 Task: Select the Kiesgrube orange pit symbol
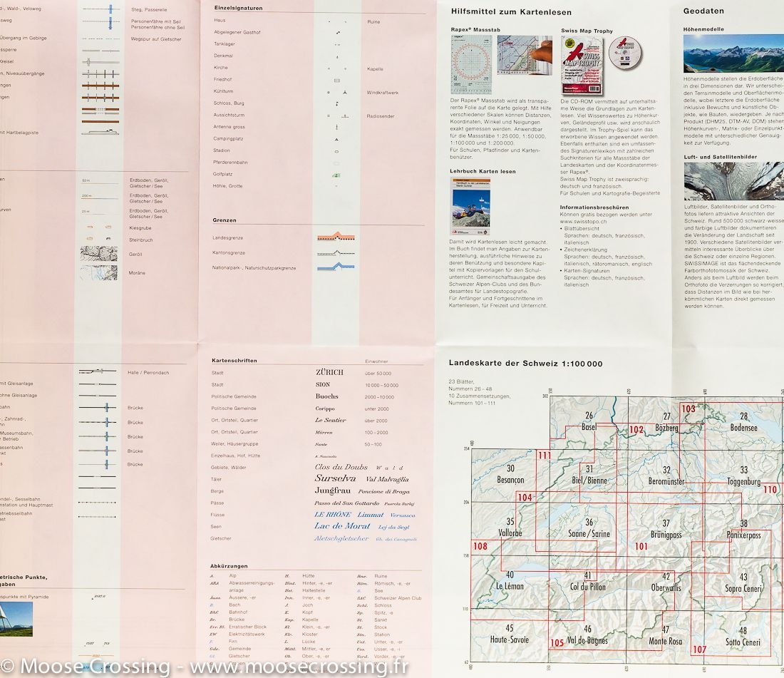[x=99, y=227]
